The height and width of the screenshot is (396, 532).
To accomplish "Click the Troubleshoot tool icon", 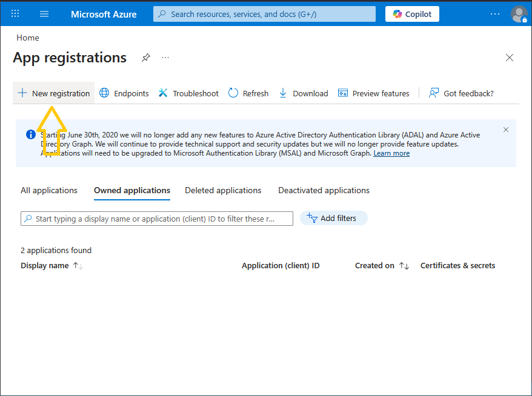I will (163, 93).
